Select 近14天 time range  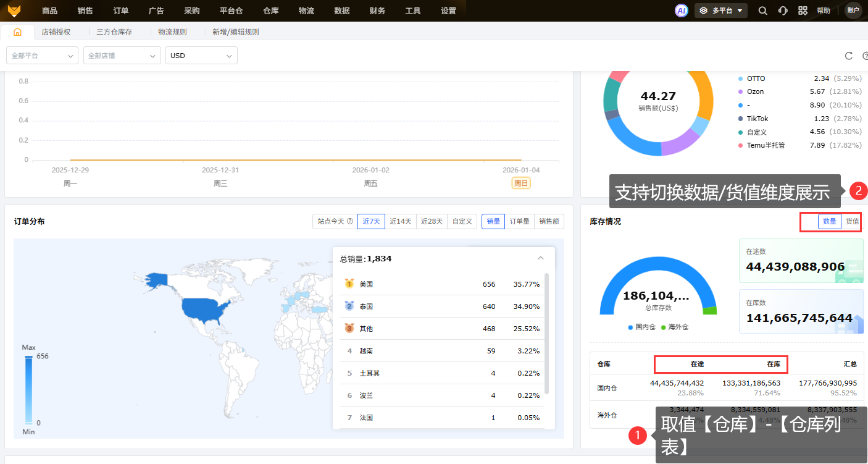click(401, 221)
